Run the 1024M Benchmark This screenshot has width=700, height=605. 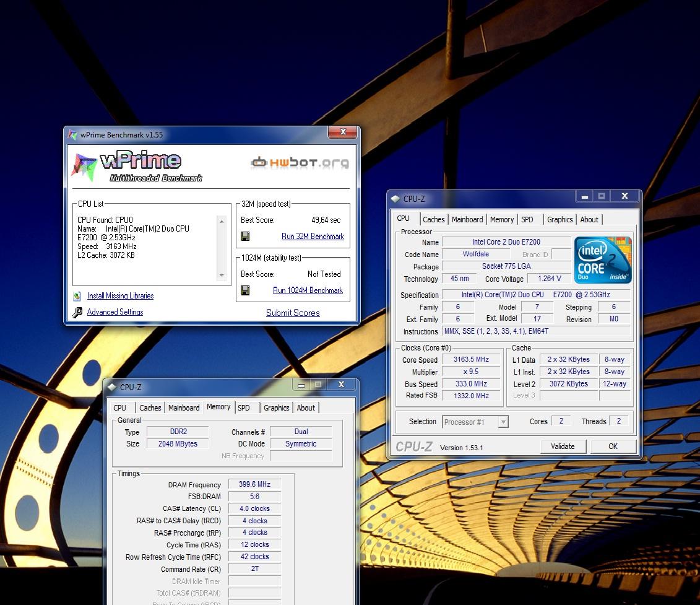click(308, 290)
